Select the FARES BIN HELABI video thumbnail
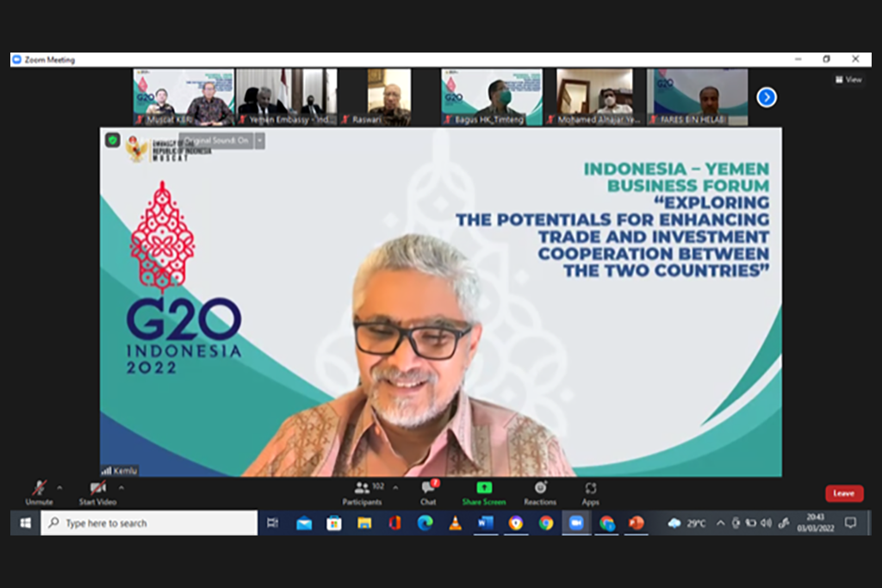The width and height of the screenshot is (882, 588). click(x=697, y=96)
